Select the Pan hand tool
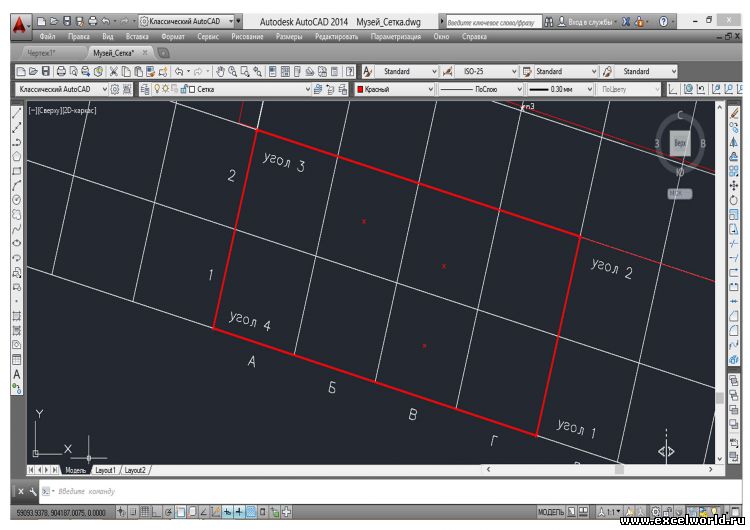The height and width of the screenshot is (530, 750). 220,72
